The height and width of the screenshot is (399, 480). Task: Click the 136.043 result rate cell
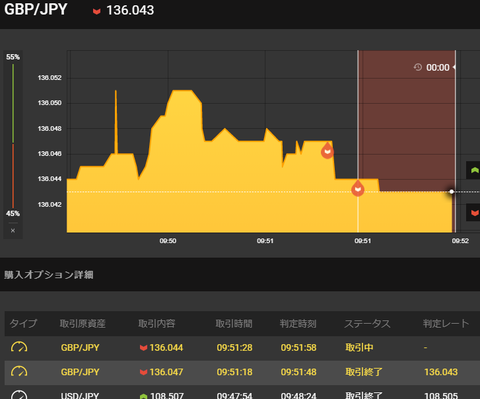pyautogui.click(x=441, y=372)
